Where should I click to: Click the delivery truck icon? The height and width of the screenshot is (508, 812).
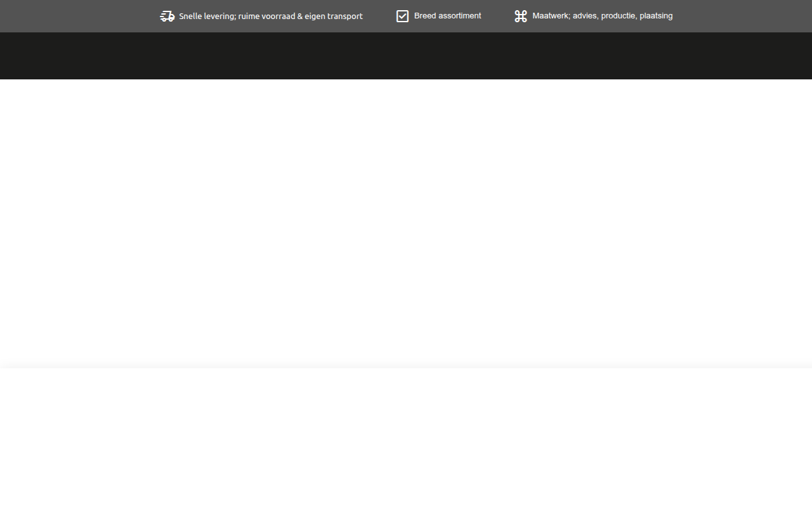167,17
